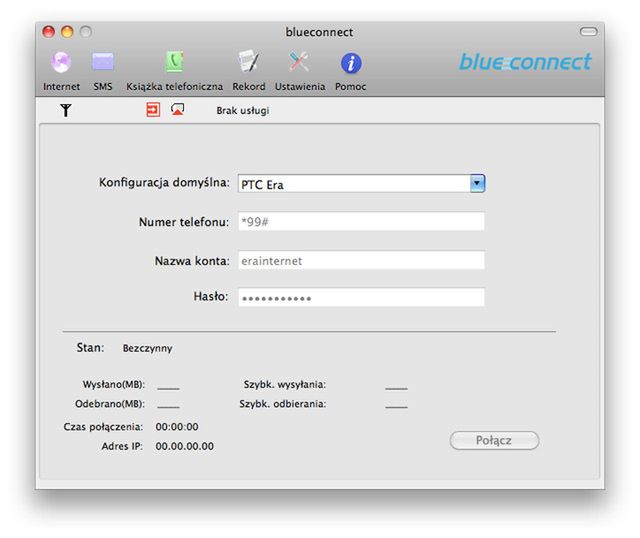The height and width of the screenshot is (538, 640).
Task: Open the Internet section globe icon
Action: pyautogui.click(x=61, y=62)
